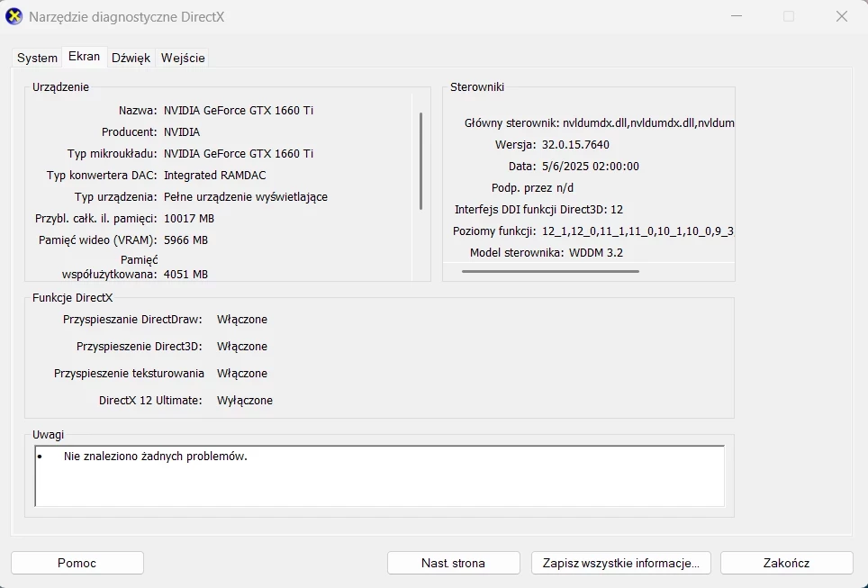
Task: Click the Producent value NVIDIA
Action: [182, 131]
